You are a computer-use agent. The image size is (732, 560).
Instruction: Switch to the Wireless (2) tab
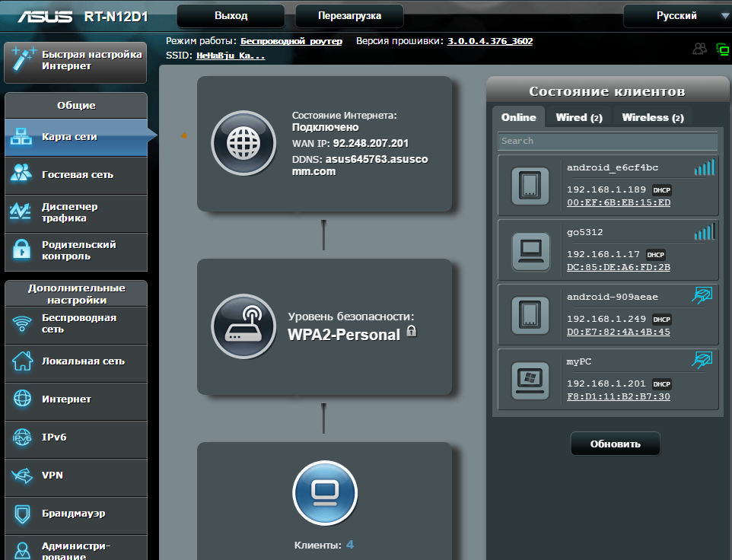[652, 117]
